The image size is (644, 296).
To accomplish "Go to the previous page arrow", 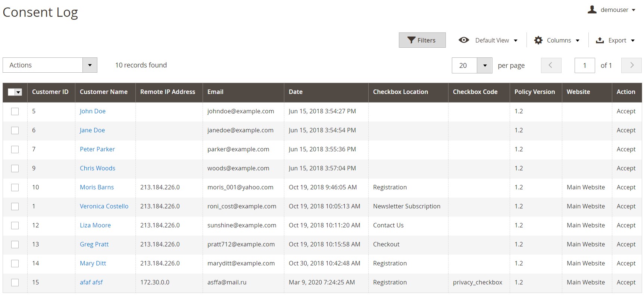I will [x=551, y=65].
